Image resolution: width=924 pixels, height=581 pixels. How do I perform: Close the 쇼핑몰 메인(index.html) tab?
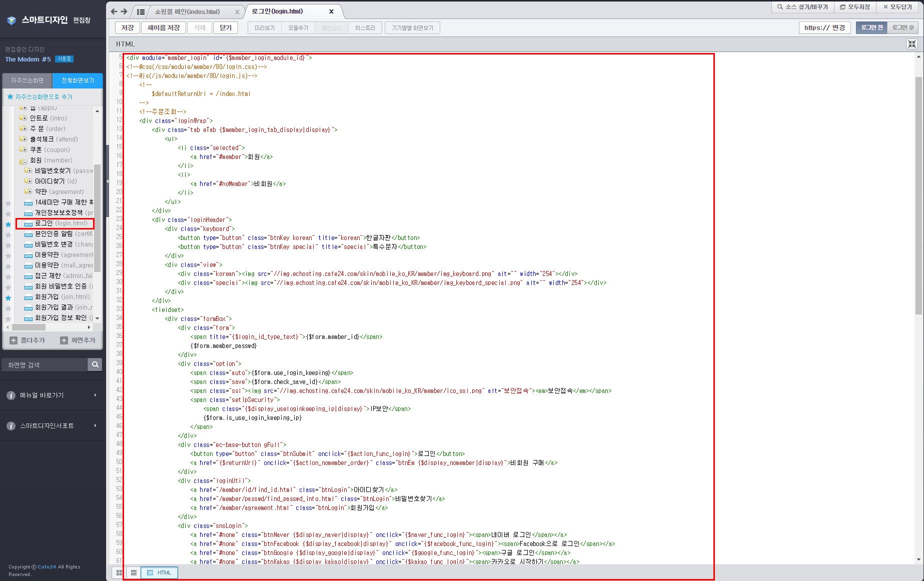[237, 12]
